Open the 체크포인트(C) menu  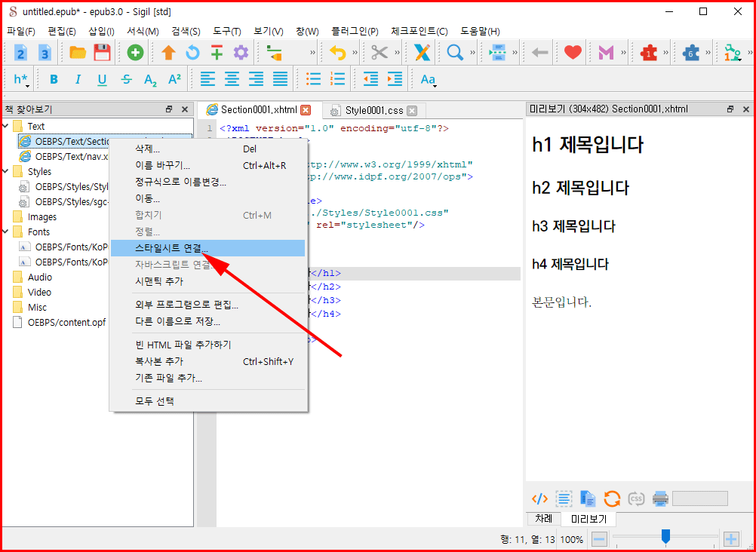(x=419, y=32)
